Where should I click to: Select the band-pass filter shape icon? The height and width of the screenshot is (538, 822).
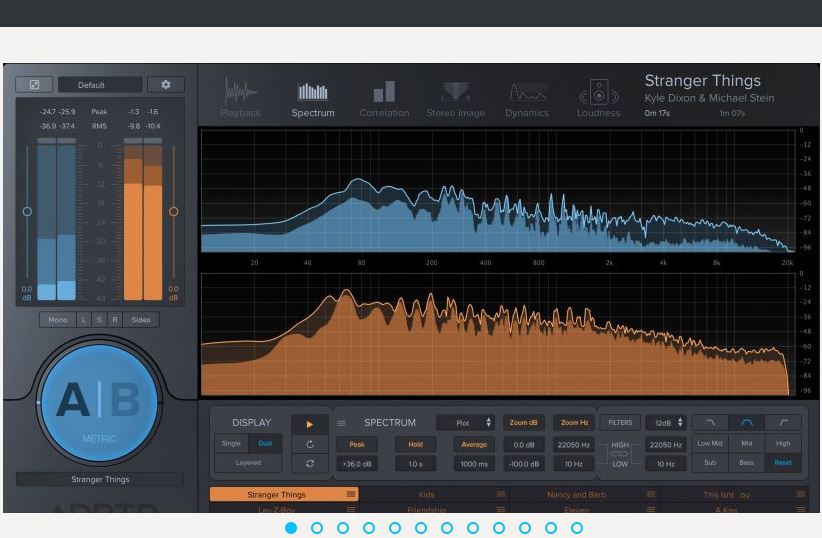(x=747, y=423)
